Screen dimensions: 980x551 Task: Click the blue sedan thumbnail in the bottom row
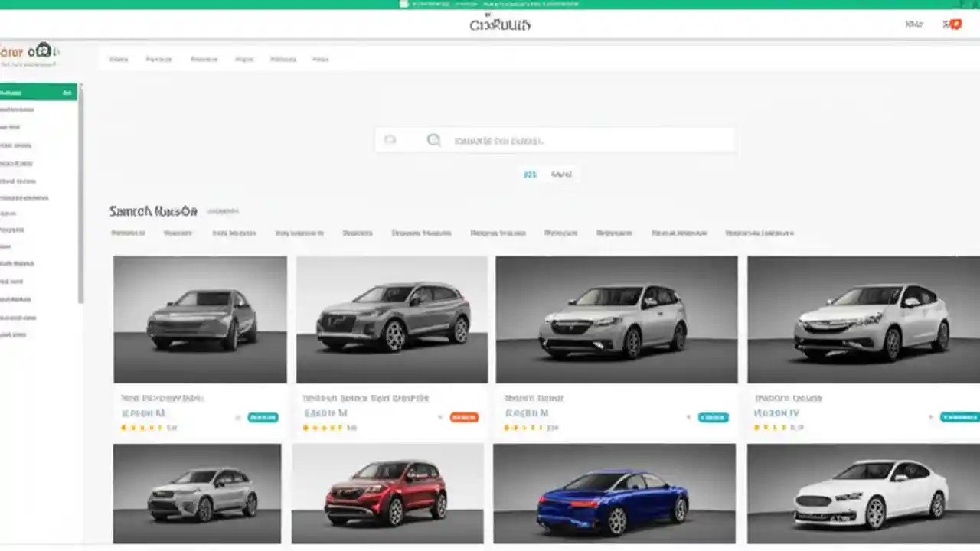point(615,494)
